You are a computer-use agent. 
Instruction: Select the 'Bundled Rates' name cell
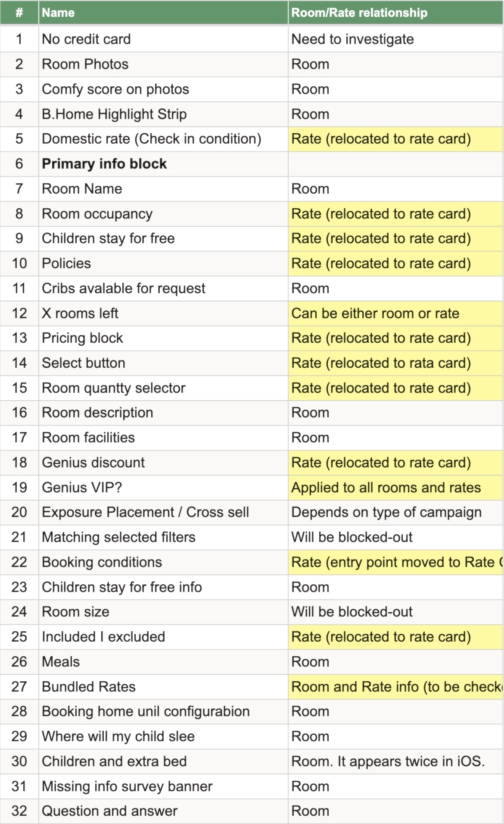pos(163,687)
